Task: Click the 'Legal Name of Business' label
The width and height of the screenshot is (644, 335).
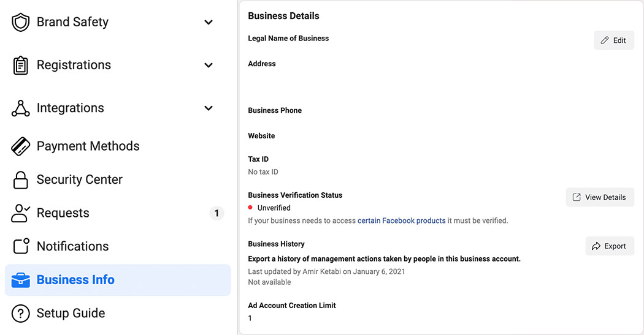Action: click(288, 38)
